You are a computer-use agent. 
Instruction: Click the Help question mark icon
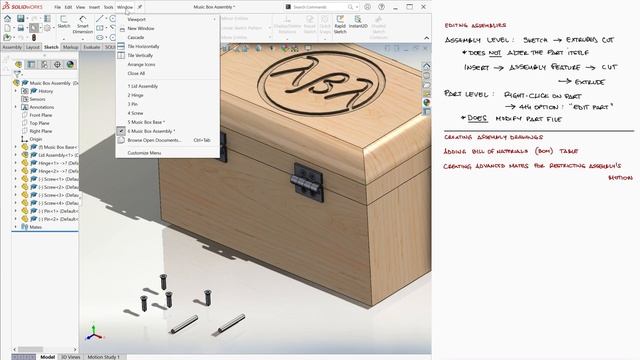pos(381,7)
